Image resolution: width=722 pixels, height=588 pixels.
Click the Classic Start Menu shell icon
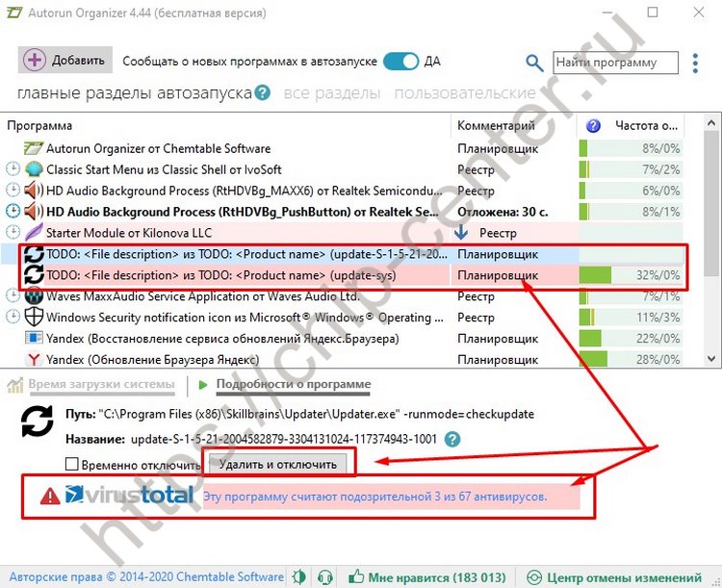click(34, 169)
